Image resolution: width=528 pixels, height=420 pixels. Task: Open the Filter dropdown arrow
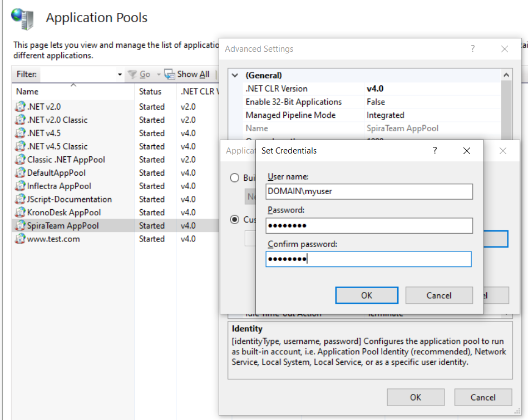point(120,75)
